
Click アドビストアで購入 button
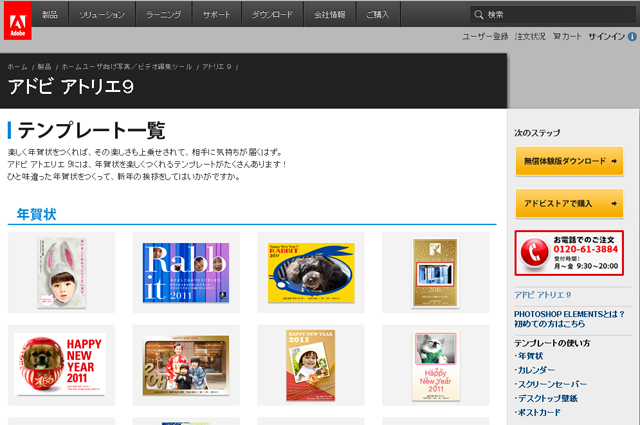pos(569,203)
